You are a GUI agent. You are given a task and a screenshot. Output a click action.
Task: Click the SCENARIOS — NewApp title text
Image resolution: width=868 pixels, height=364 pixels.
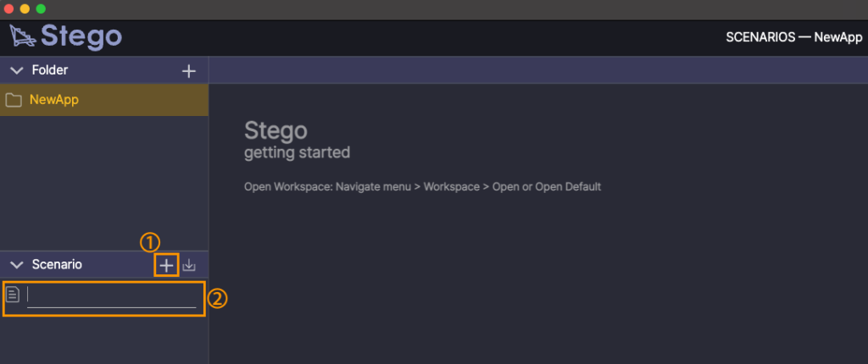[x=793, y=37]
